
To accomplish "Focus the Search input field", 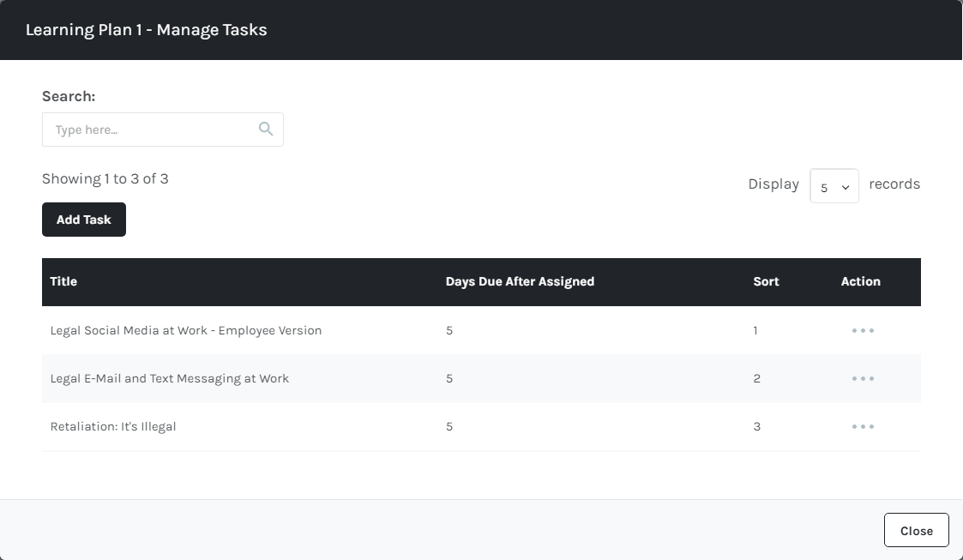I will tap(163, 129).
